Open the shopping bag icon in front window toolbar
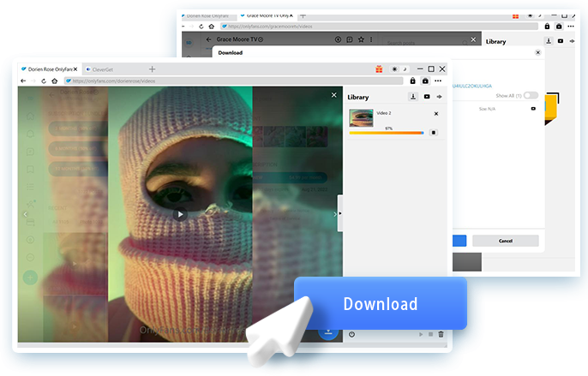Screen dimensions: 588x376 tap(425, 81)
